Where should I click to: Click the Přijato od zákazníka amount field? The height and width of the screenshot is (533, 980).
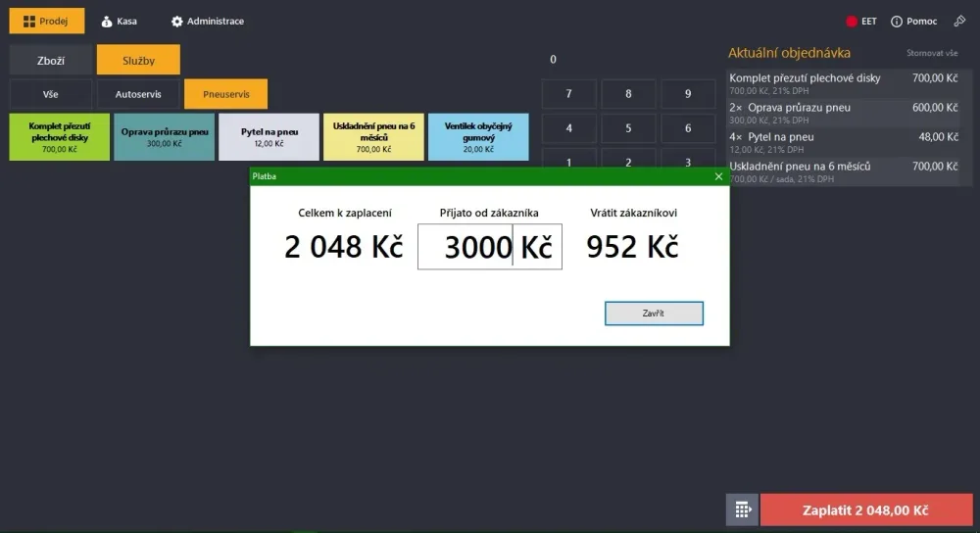click(x=490, y=247)
